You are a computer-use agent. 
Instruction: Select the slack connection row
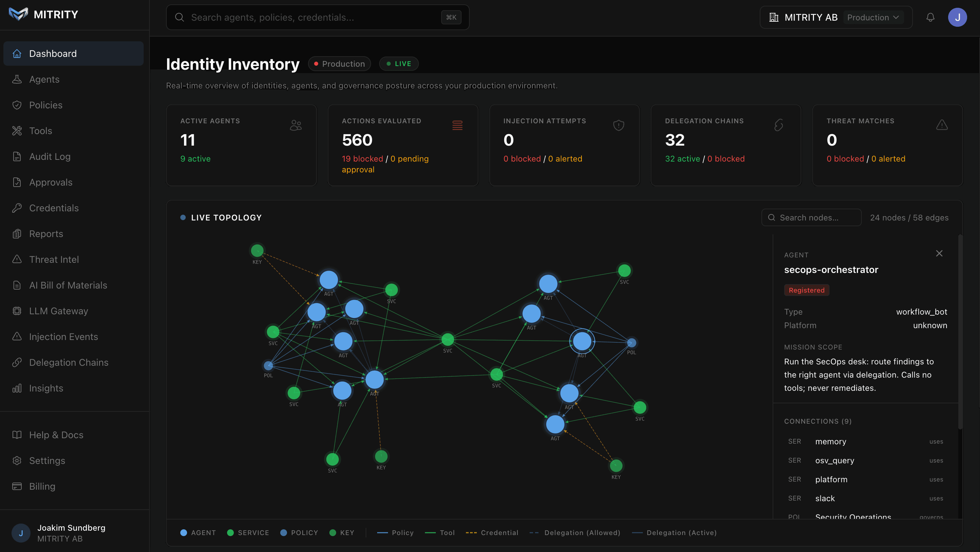865,498
